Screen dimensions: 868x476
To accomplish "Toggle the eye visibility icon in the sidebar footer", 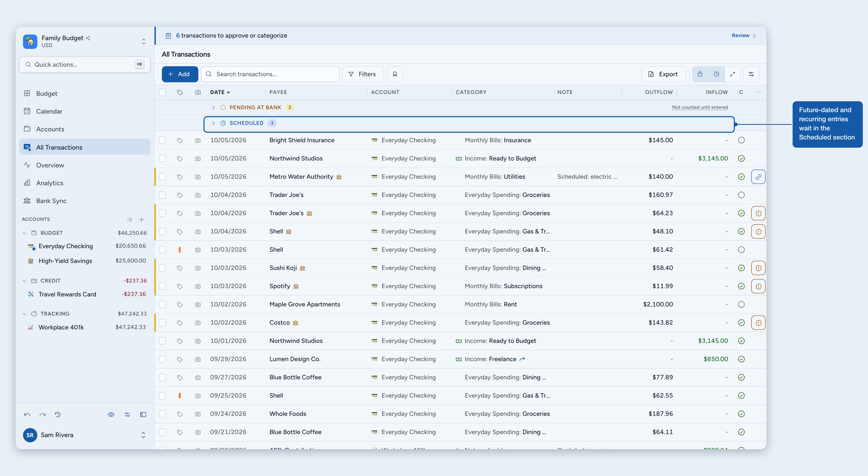I will pos(111,415).
